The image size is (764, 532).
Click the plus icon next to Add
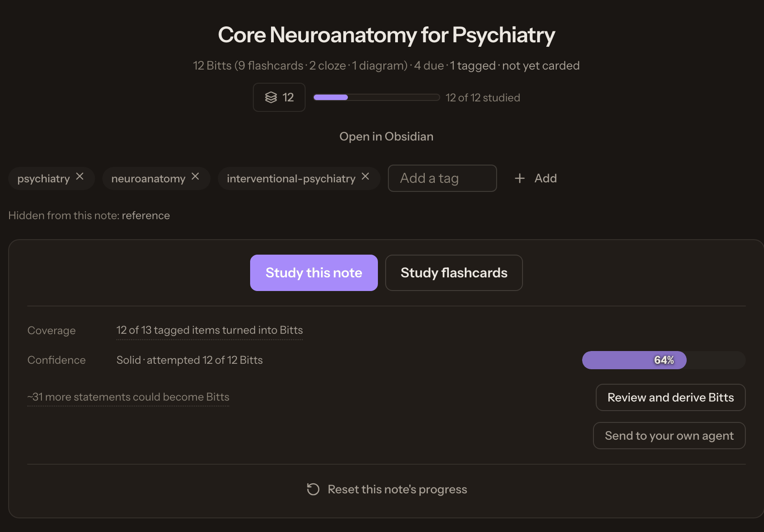[x=520, y=178]
